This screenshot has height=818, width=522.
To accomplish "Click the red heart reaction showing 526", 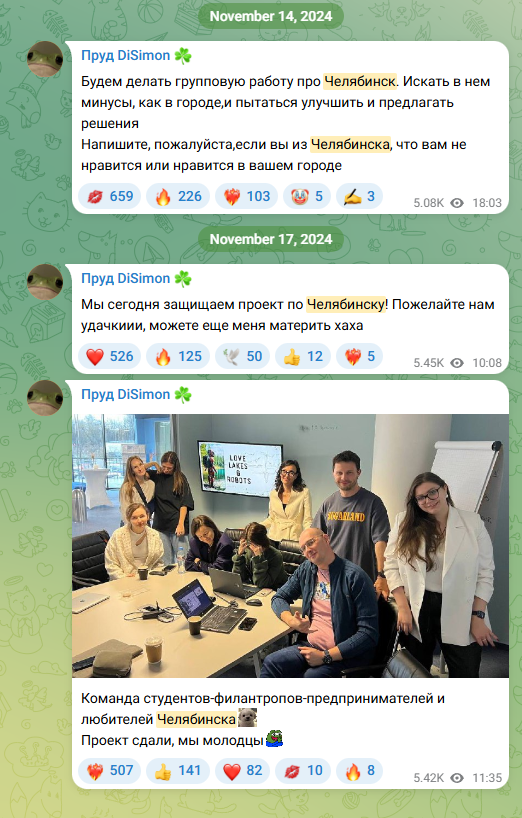I will (110, 356).
